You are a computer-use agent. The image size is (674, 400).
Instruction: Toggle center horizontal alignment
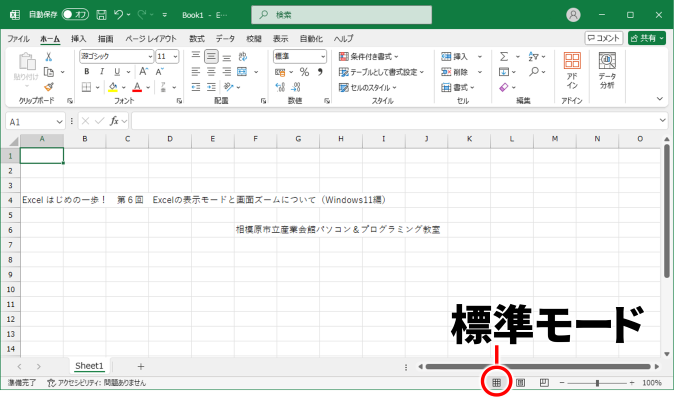coord(211,72)
